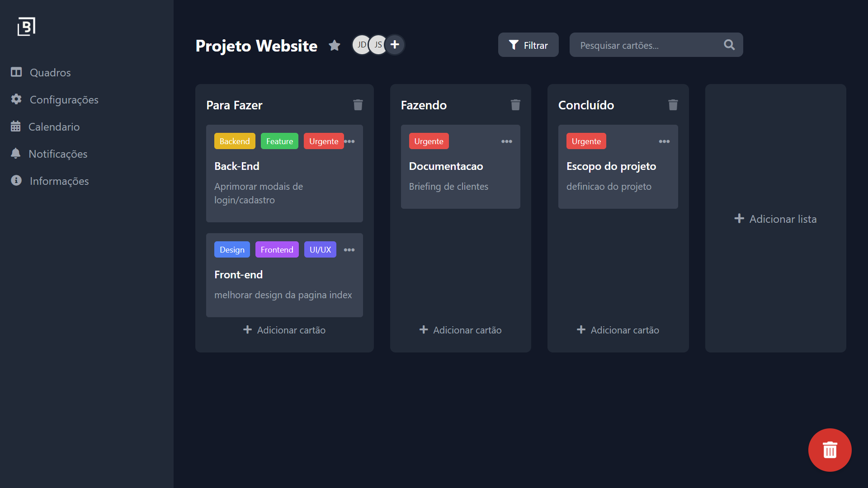
Task: Add a card to Concluído list
Action: tap(618, 330)
